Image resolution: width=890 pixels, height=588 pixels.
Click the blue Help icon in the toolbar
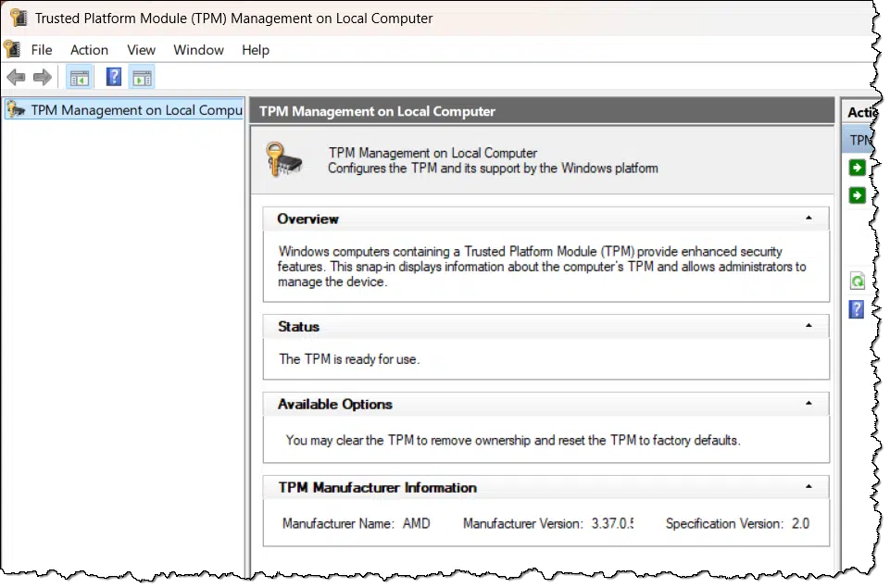114,78
